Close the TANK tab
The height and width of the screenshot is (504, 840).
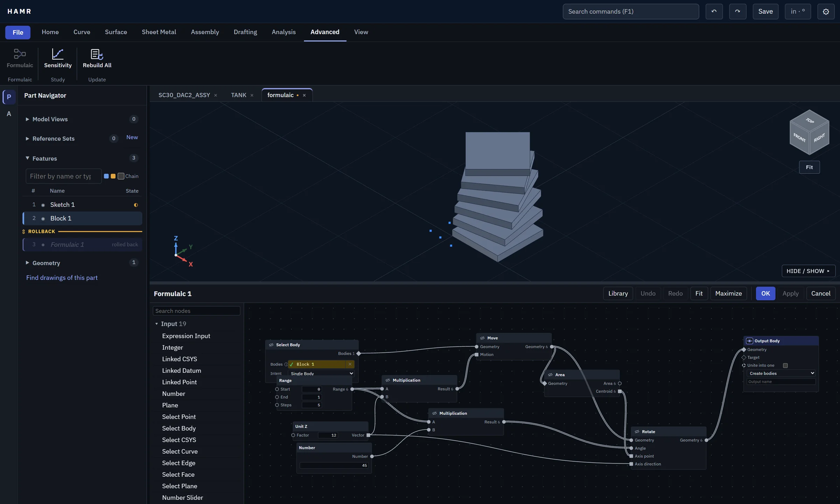click(252, 96)
